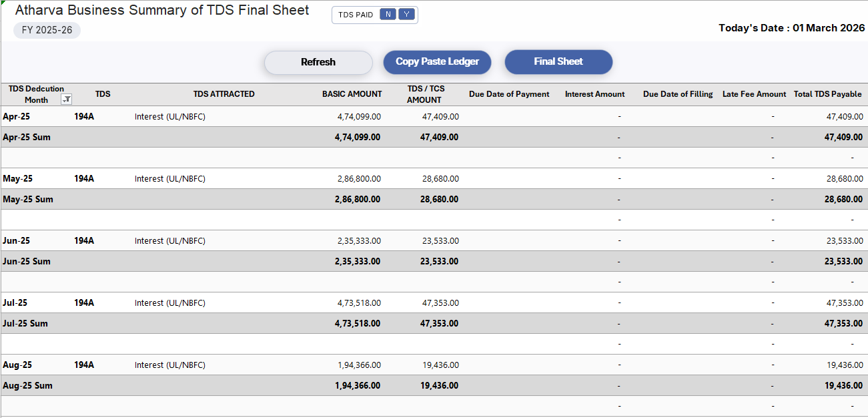Select the BASIC AMOUNT column header
The width and height of the screenshot is (868, 418).
[352, 93]
